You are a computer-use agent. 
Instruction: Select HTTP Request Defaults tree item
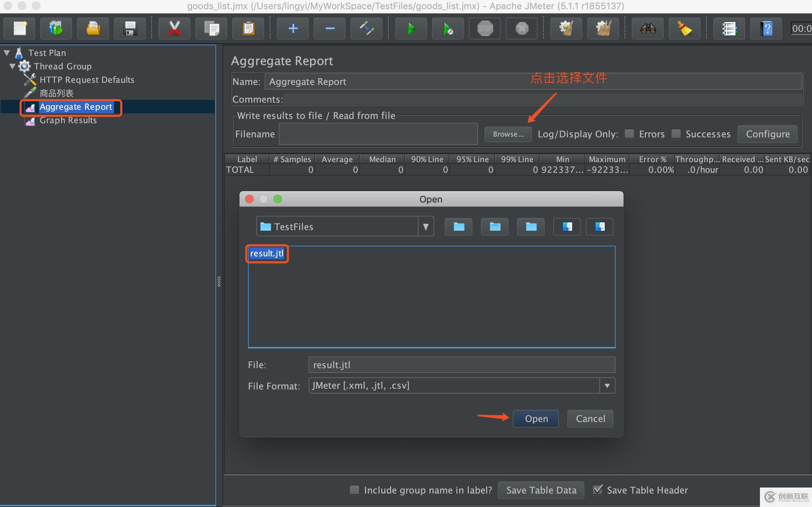(x=87, y=80)
